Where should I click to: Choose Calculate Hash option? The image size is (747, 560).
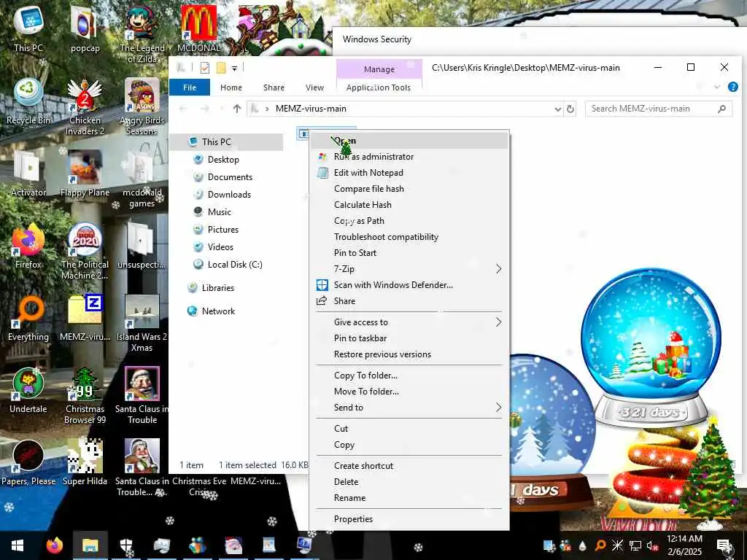tap(410, 205)
